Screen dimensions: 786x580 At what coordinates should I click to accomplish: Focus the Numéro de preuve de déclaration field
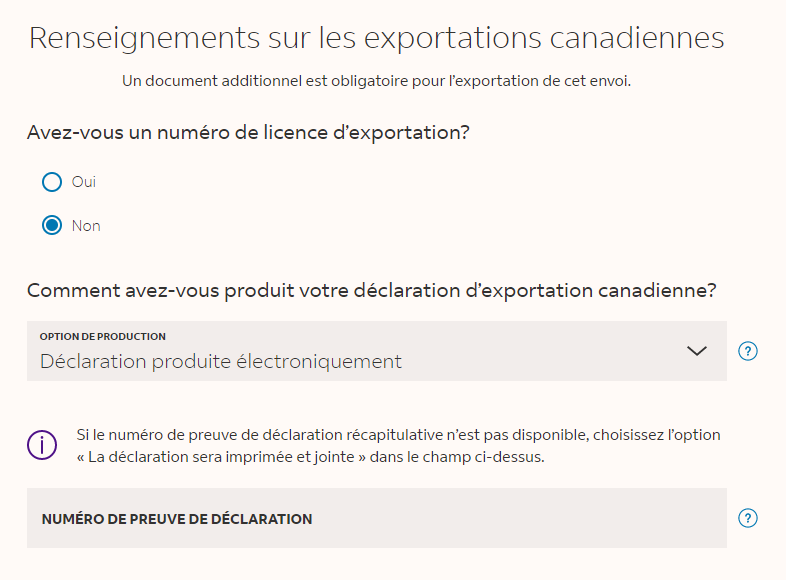coord(376,518)
